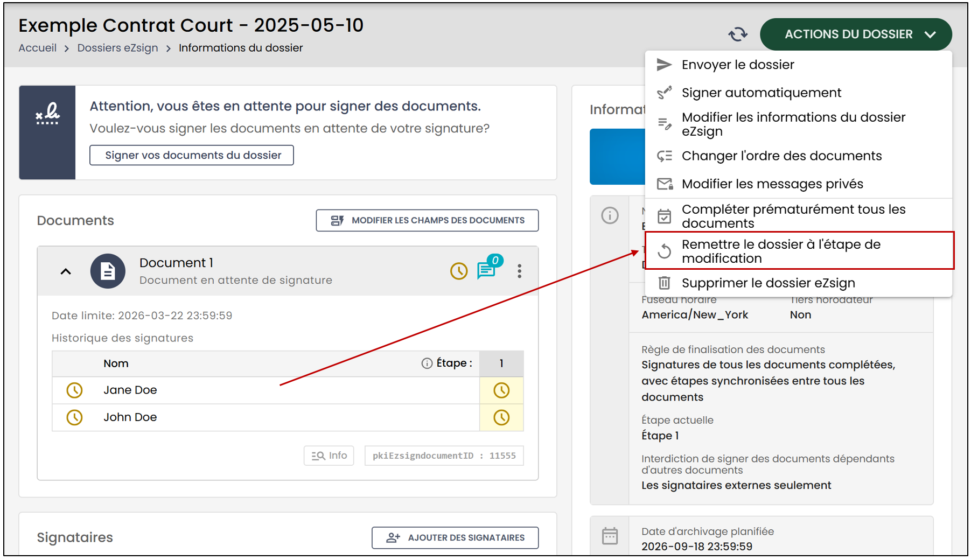The height and width of the screenshot is (560, 971).
Task: Select Remettre le dossier à l'étape de modification
Action: click(799, 251)
